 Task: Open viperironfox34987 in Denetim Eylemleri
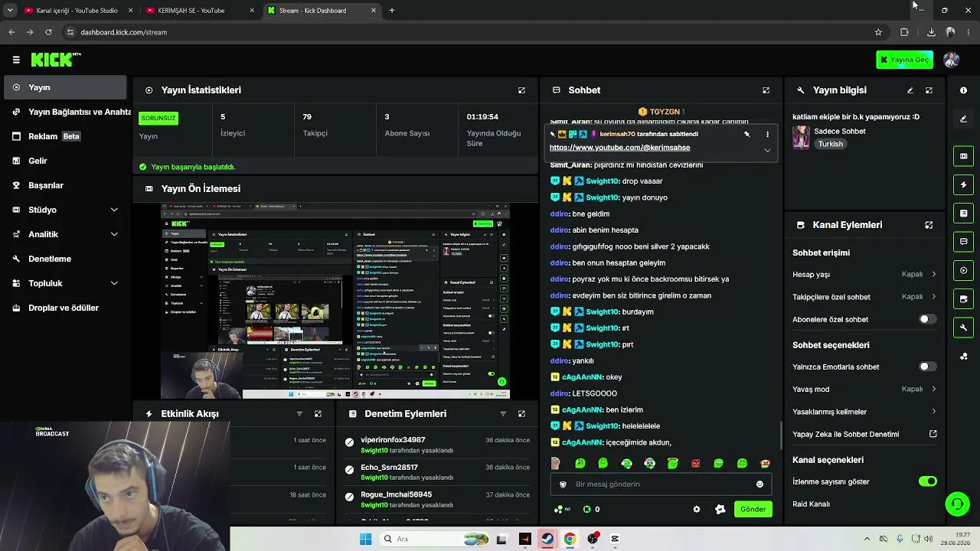(393, 440)
